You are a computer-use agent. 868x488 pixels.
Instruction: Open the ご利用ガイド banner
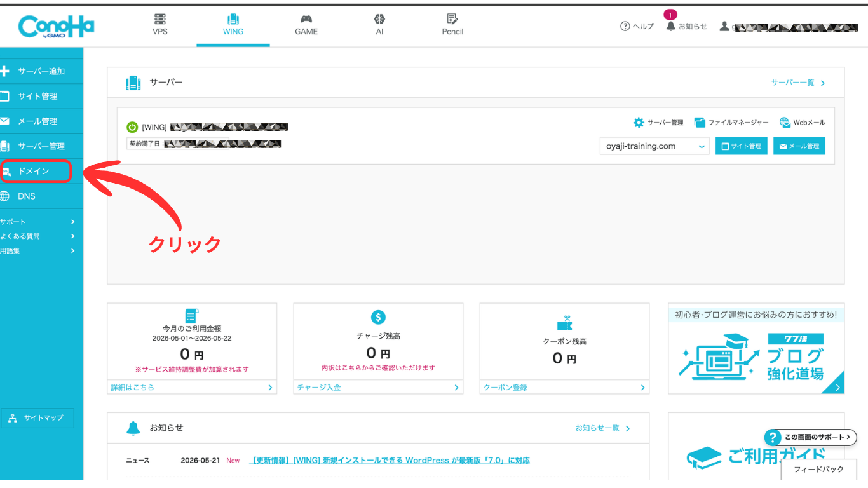[x=756, y=447]
